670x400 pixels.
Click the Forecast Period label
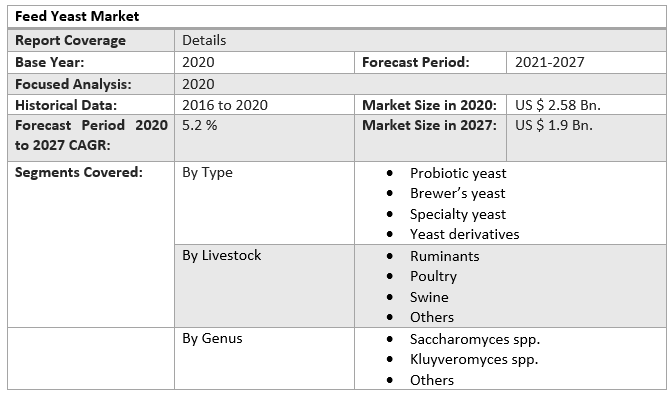coord(416,62)
